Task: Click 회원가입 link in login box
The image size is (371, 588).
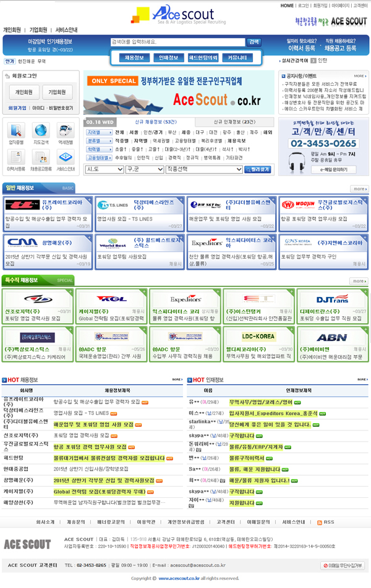Action: [x=17, y=108]
